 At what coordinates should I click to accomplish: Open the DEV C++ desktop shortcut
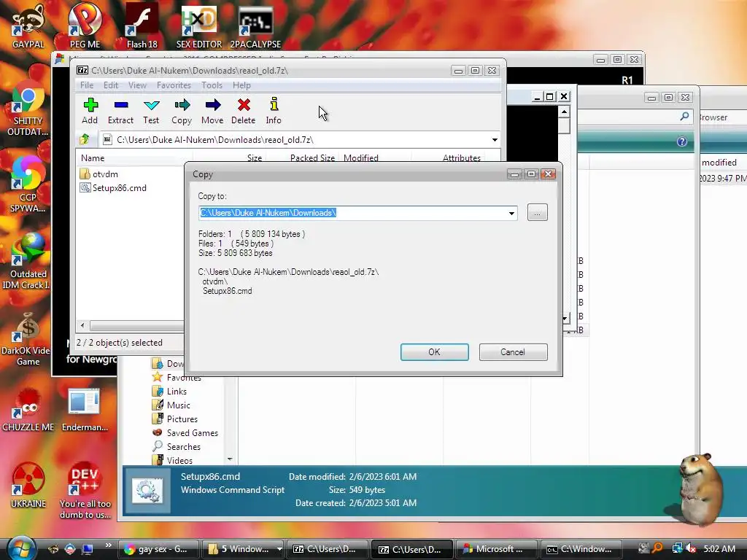(85, 491)
